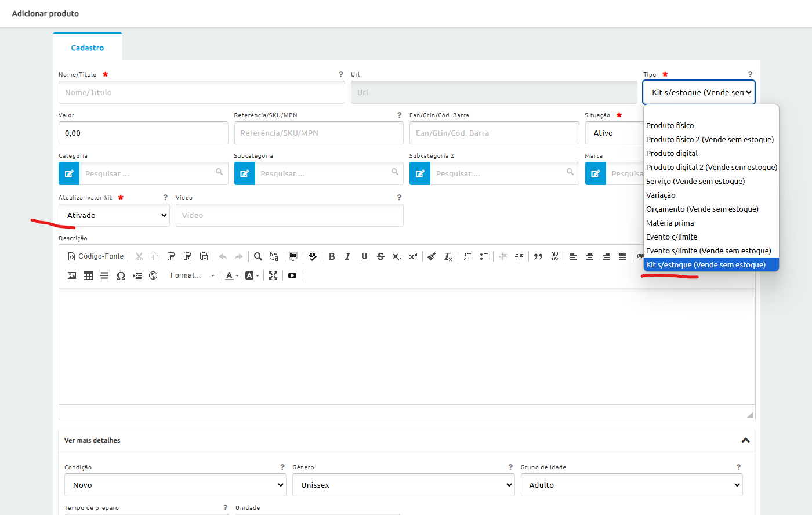The height and width of the screenshot is (515, 812).
Task: Open the Format paragraph style dropdown
Action: pos(192,275)
